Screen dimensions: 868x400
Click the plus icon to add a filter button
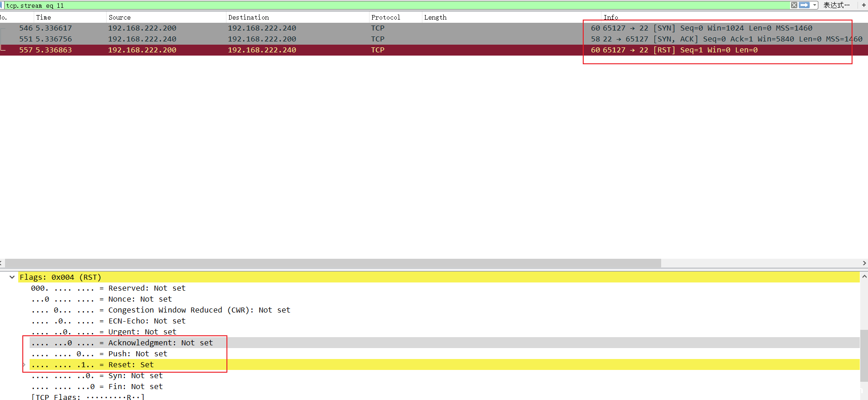863,5
